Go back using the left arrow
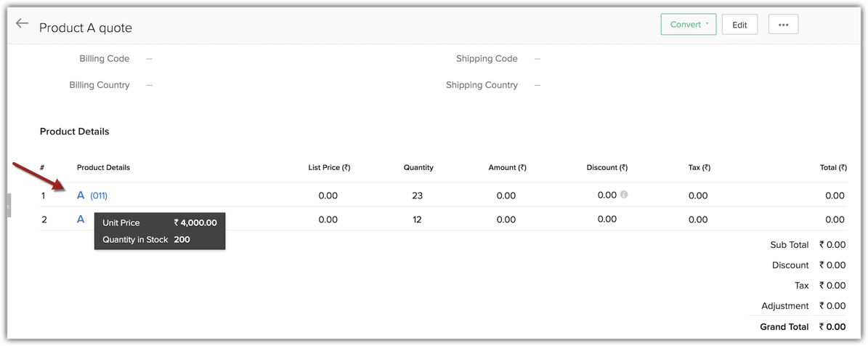Image resolution: width=868 pixels, height=346 pixels. coord(22,24)
